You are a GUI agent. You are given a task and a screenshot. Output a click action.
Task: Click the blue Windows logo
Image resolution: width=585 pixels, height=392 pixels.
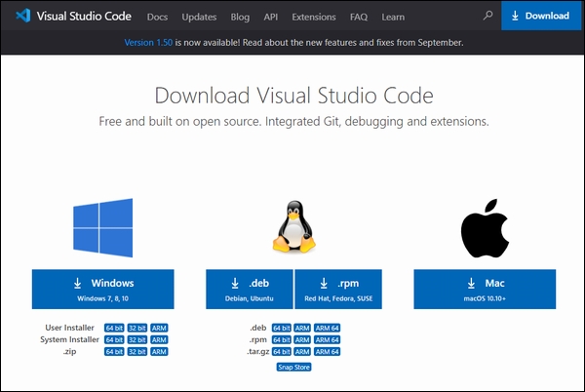coord(103,227)
